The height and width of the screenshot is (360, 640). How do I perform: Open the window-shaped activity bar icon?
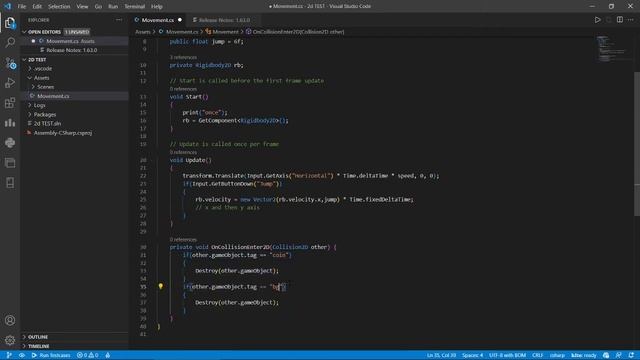pyautogui.click(x=10, y=162)
